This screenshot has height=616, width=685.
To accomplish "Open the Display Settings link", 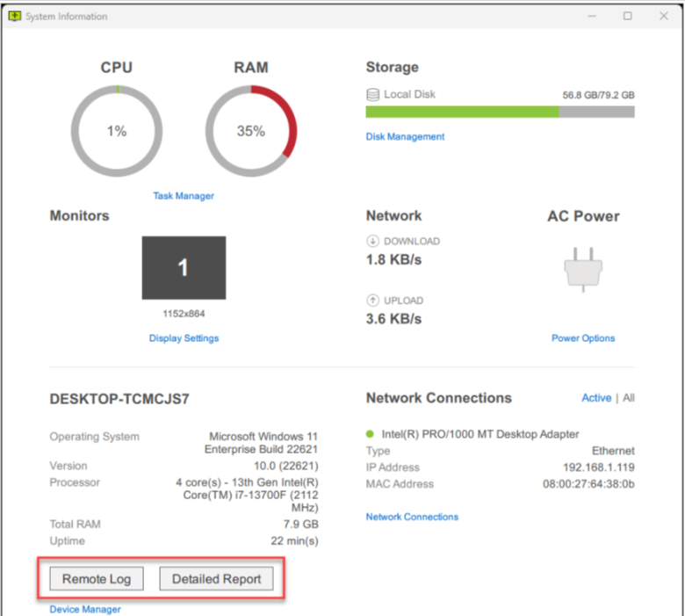I will tap(184, 338).
